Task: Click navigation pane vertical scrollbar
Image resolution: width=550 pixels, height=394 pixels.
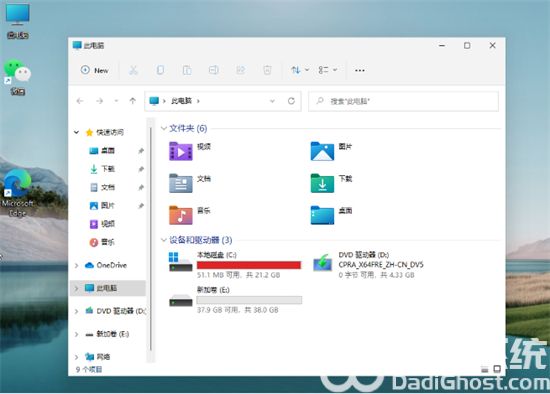Action: pyautogui.click(x=150, y=240)
